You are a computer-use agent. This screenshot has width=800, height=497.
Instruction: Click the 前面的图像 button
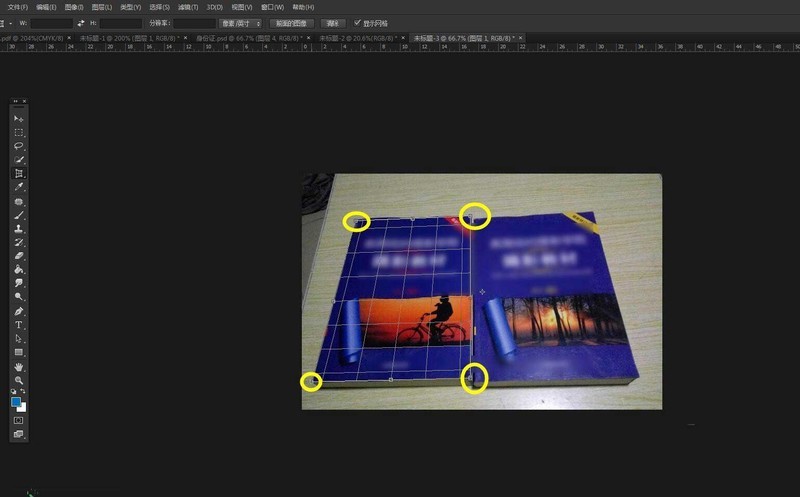pos(291,22)
